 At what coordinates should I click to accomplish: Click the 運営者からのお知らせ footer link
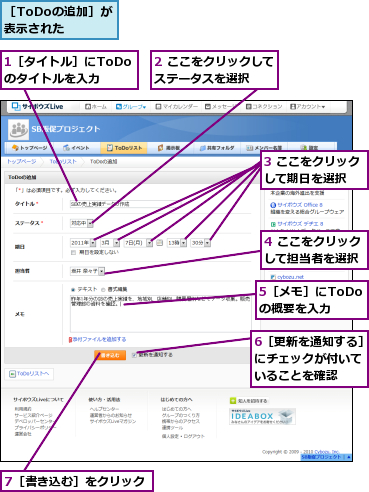[x=111, y=415]
